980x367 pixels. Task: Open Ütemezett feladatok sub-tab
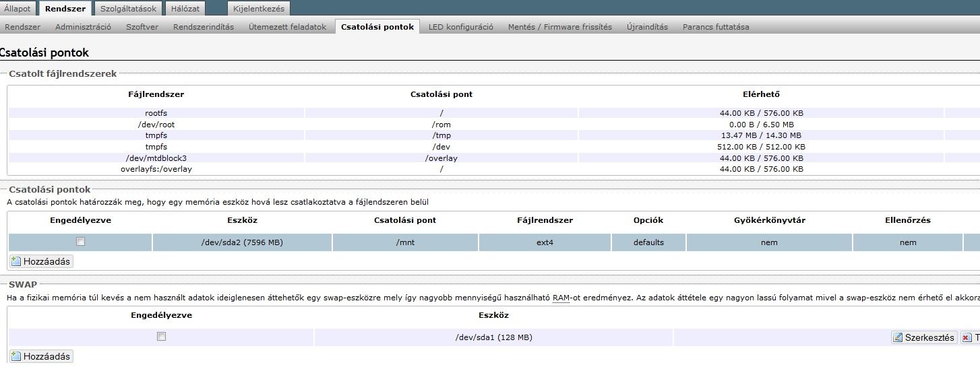click(x=287, y=27)
